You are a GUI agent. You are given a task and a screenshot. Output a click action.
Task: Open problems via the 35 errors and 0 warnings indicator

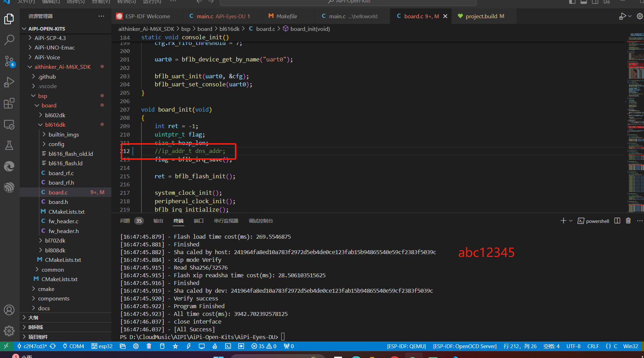(264, 346)
